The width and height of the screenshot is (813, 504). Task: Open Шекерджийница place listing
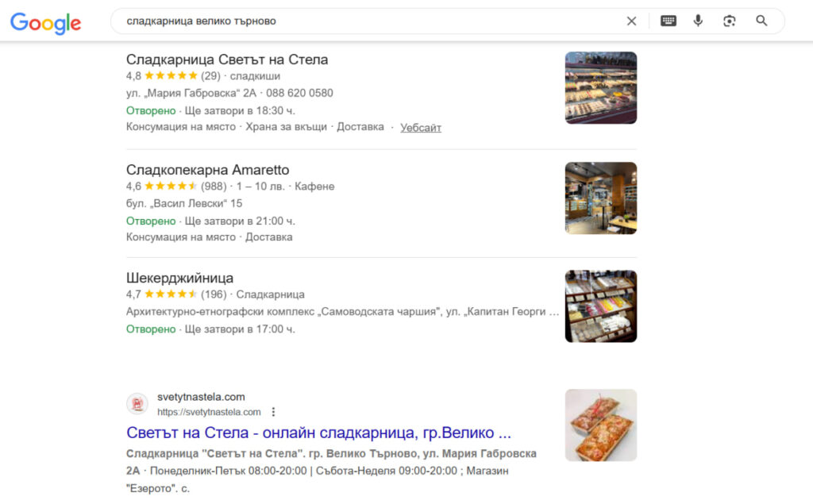(179, 278)
